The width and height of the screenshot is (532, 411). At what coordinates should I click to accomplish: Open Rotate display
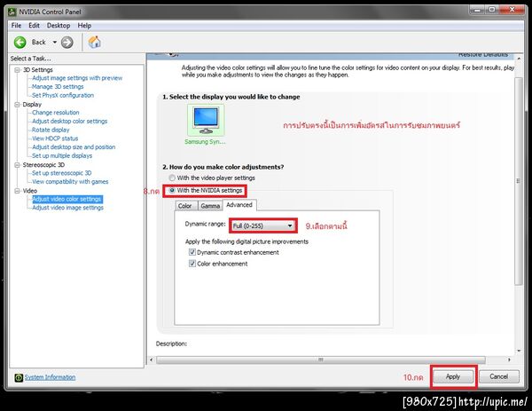coord(51,130)
